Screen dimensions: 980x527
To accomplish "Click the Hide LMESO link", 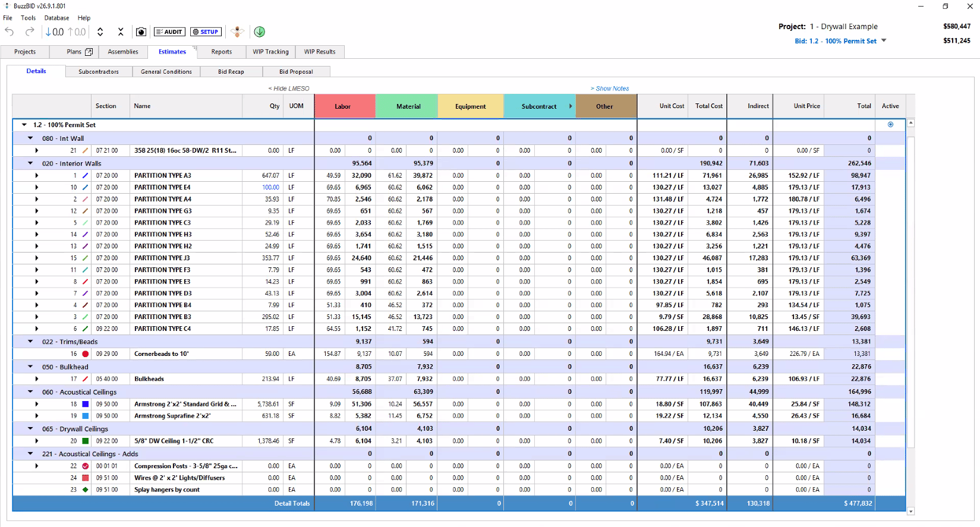I will click(x=289, y=89).
